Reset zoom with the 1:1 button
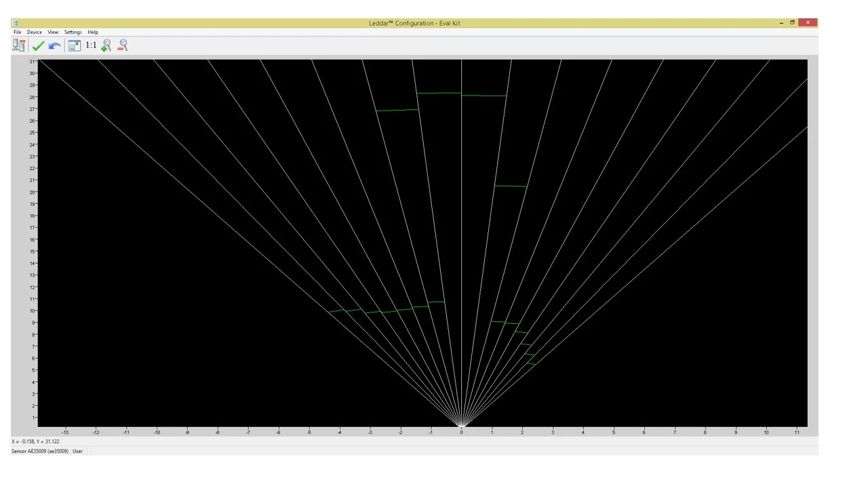Screen dimensions: 868x488 (91, 45)
